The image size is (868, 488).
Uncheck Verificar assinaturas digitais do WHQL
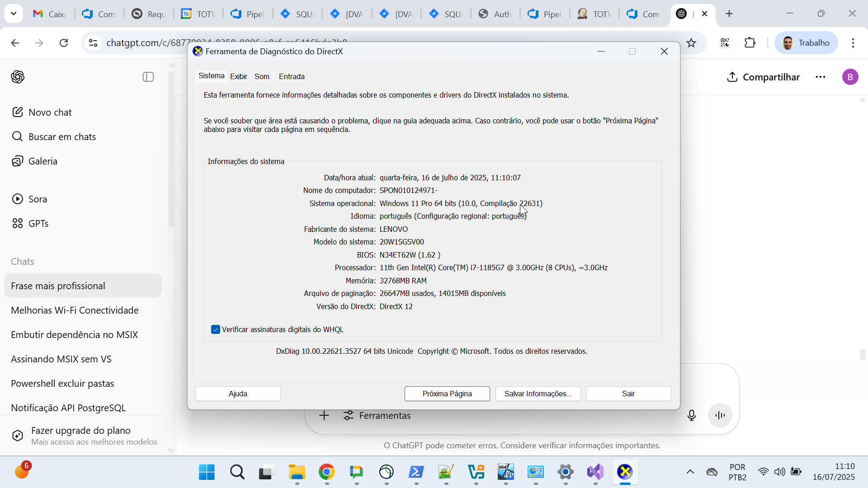point(216,329)
